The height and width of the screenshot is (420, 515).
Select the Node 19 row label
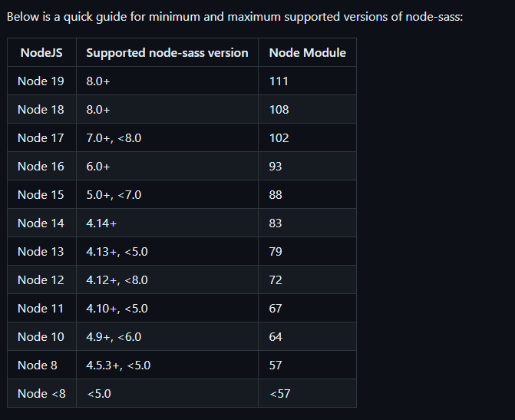click(x=41, y=81)
